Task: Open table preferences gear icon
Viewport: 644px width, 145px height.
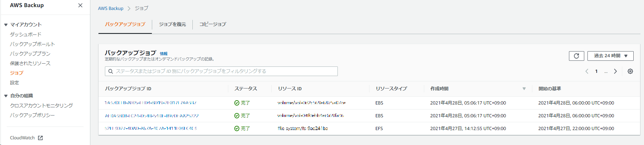Action: tap(630, 71)
